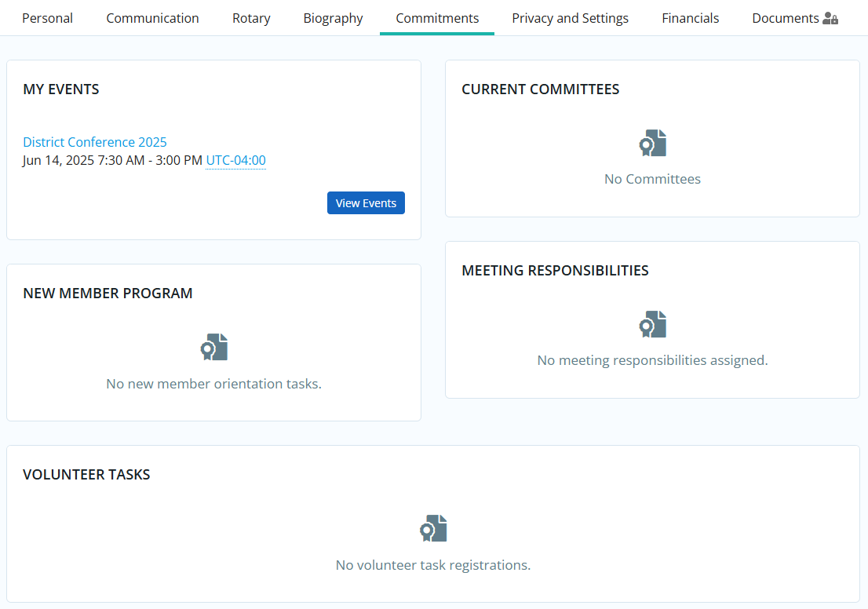
Task: Open the District Conference 2025 link
Action: [x=95, y=142]
